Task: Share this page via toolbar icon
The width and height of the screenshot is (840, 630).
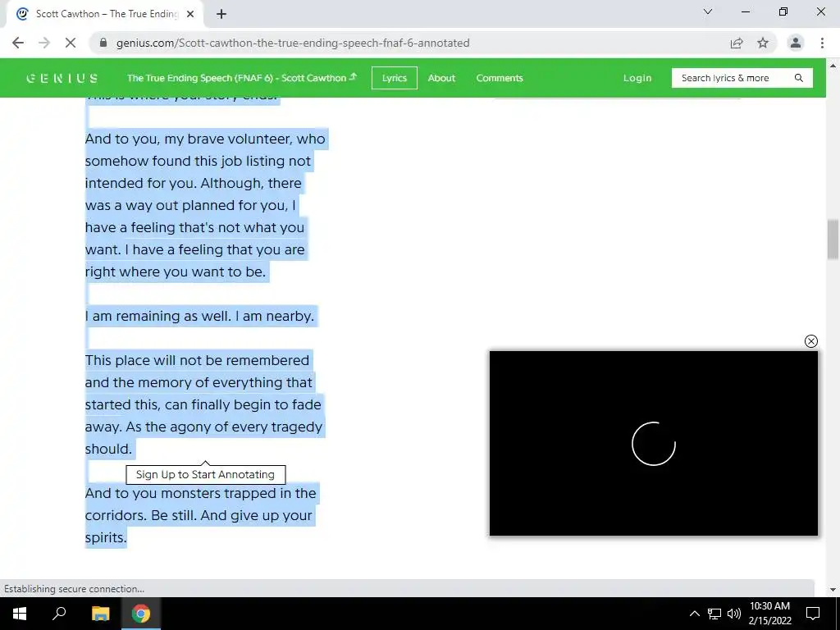Action: [737, 43]
